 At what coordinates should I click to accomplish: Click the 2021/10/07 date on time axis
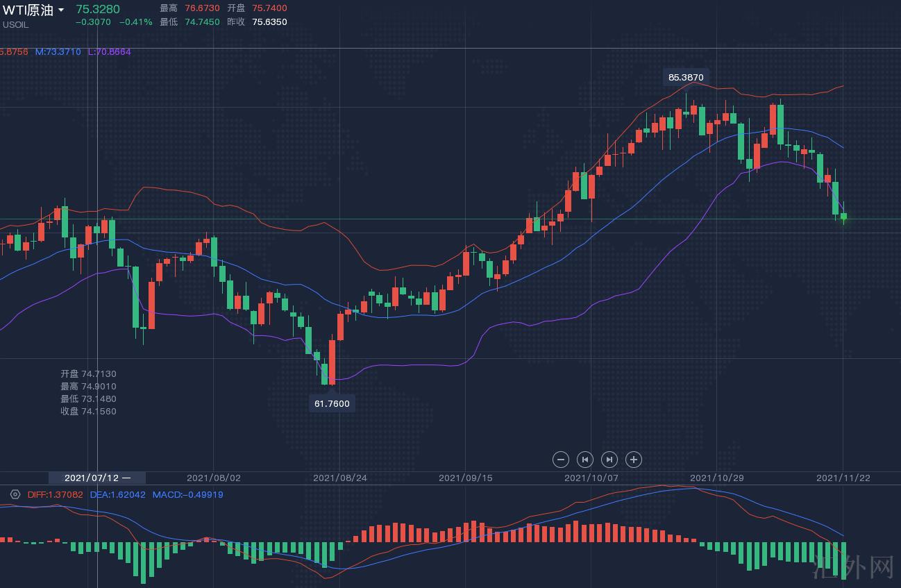tap(591, 478)
